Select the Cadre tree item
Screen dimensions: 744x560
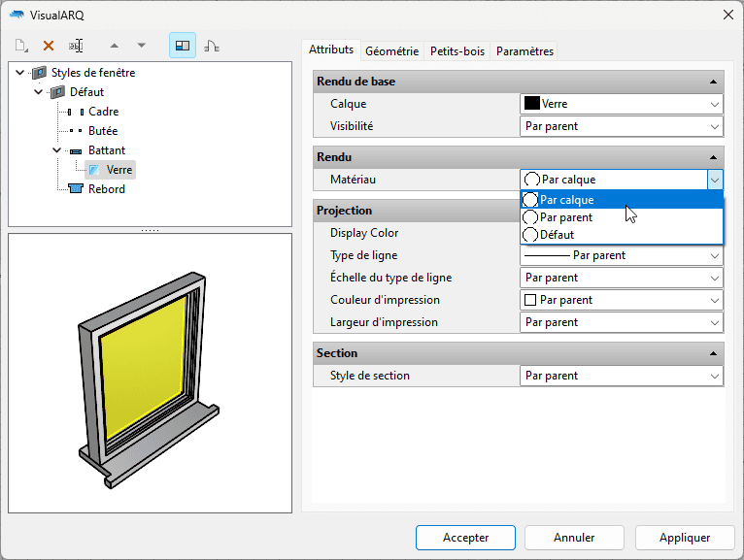coord(103,112)
